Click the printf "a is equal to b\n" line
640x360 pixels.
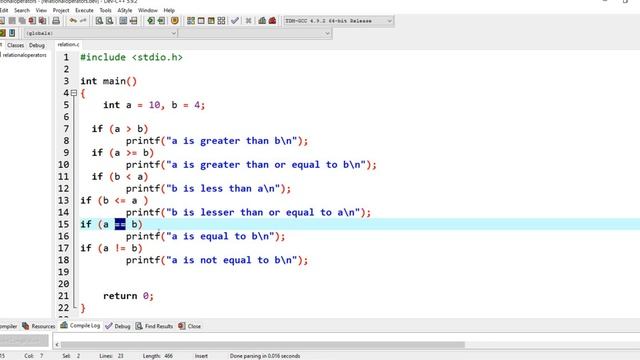[x=205, y=236]
